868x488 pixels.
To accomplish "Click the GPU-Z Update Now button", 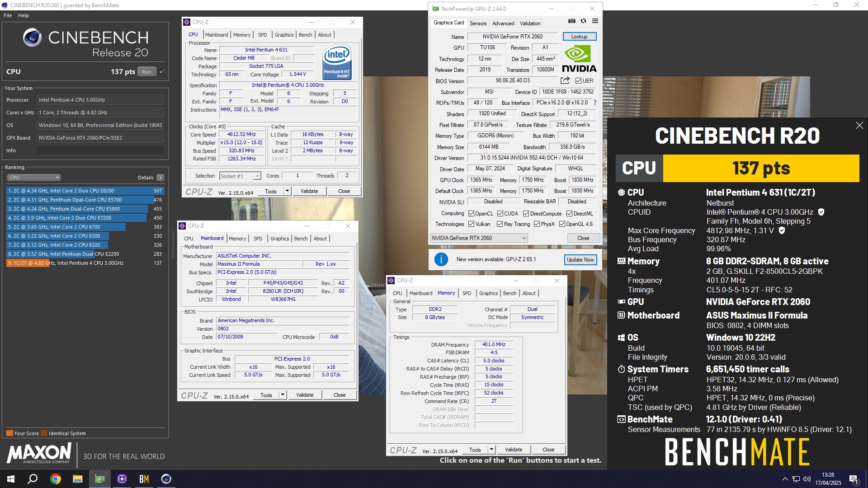I will (x=580, y=260).
